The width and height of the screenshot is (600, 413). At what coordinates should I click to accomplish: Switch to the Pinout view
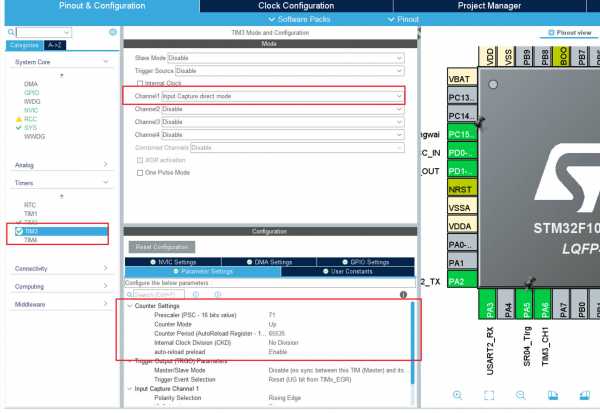[570, 33]
